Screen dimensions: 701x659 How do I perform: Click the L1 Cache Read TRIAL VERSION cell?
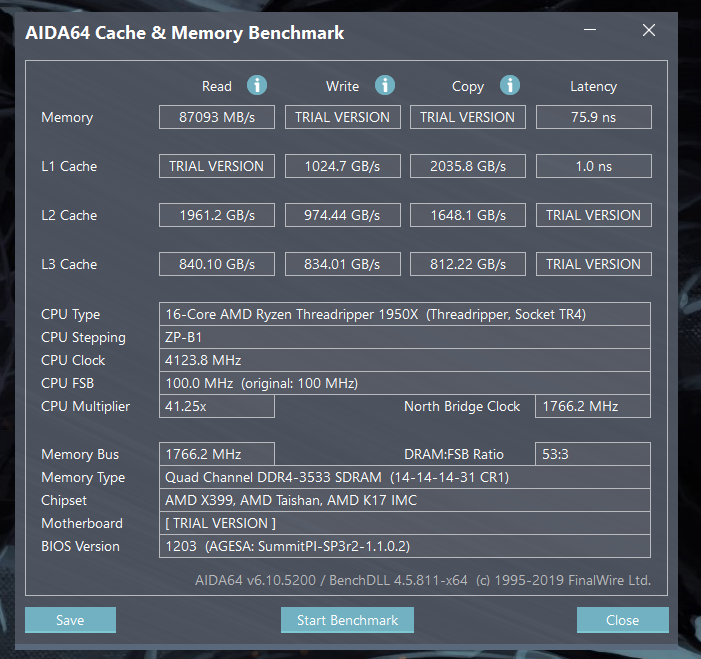217,166
